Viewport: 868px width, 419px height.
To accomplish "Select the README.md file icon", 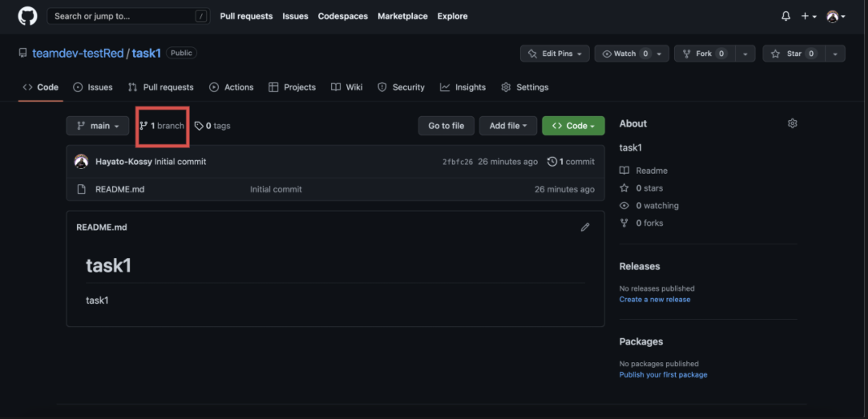I will pyautogui.click(x=82, y=189).
